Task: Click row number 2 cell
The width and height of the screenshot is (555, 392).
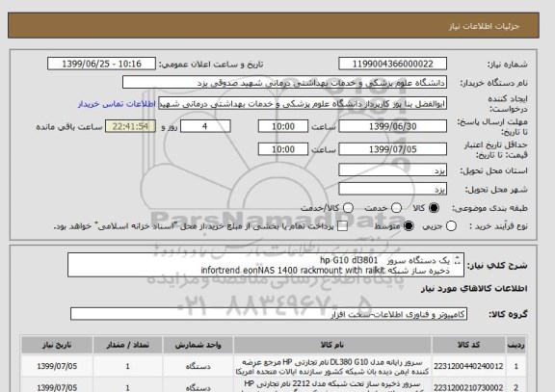Action: (516, 386)
